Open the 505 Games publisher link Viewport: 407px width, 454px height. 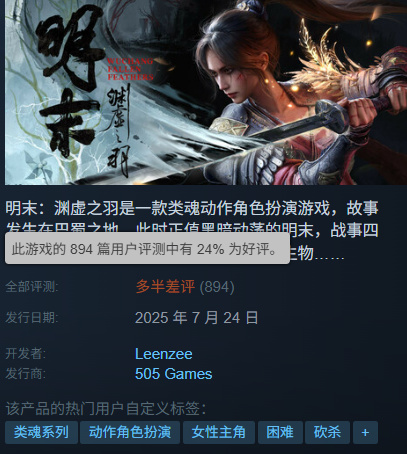point(174,374)
